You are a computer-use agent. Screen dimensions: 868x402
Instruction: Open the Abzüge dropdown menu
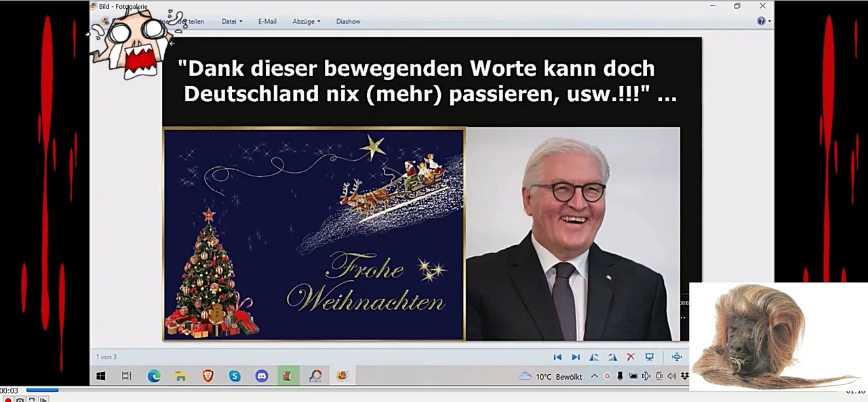click(307, 22)
